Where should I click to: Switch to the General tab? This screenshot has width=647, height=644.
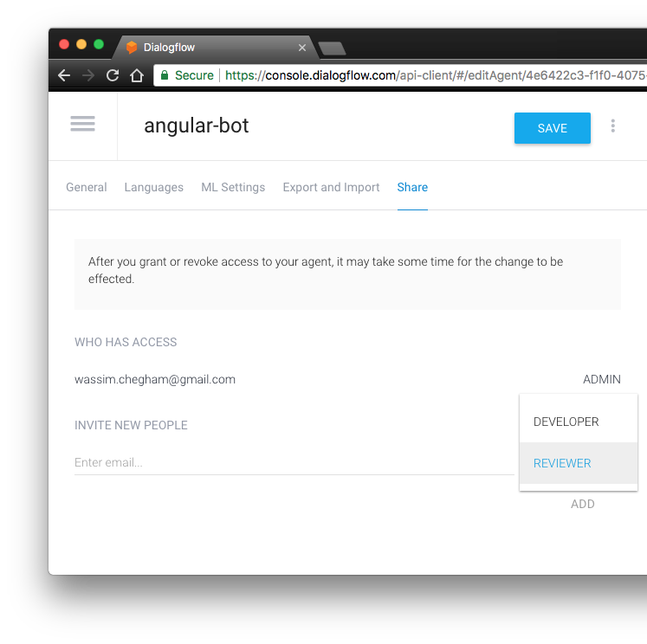(x=87, y=187)
